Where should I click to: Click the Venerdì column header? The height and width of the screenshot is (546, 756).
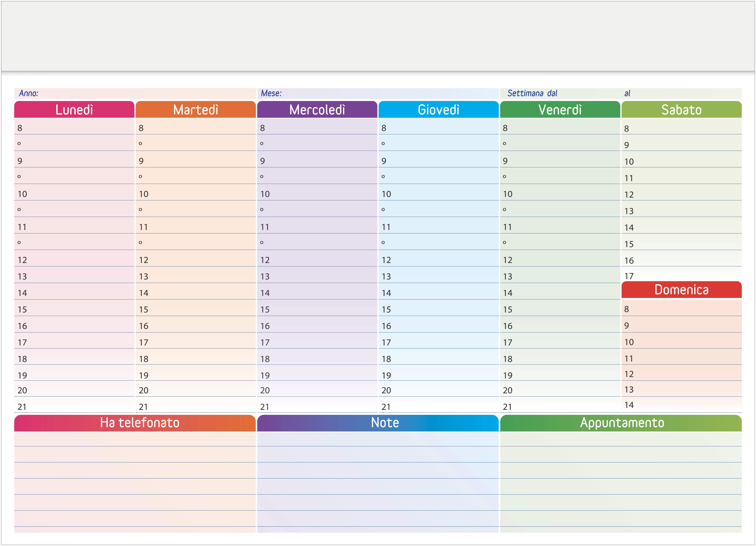click(x=560, y=109)
